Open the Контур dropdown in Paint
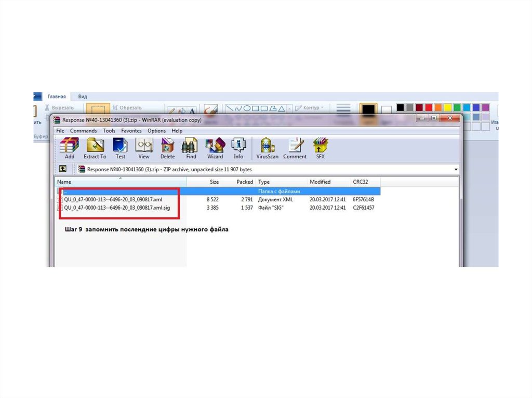Screen dimensions: 532x398 pyautogui.click(x=309, y=108)
